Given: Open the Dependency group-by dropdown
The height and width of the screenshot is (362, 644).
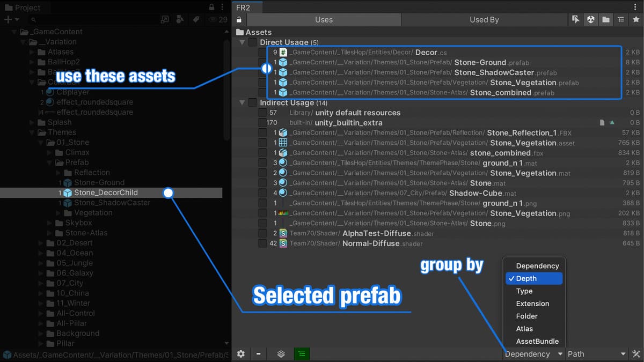Looking at the screenshot, I should [533, 354].
